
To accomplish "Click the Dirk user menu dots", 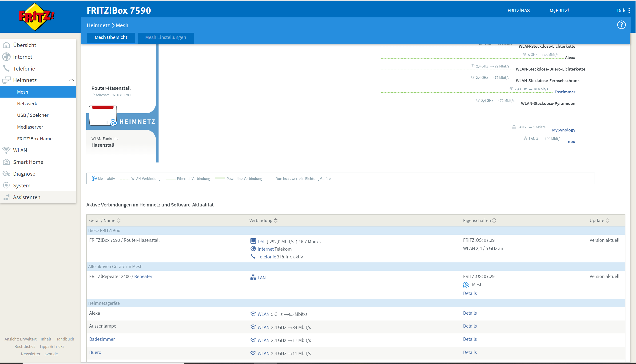I will click(x=629, y=11).
